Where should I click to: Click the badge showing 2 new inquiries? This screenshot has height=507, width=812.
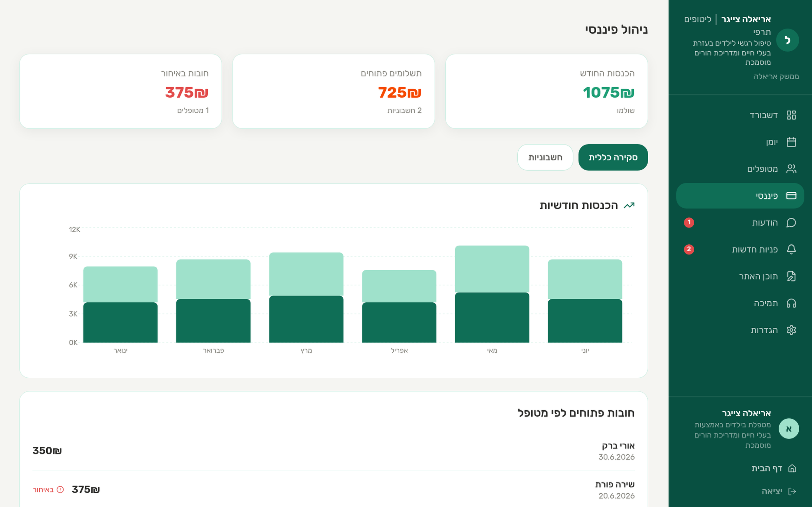pyautogui.click(x=689, y=249)
